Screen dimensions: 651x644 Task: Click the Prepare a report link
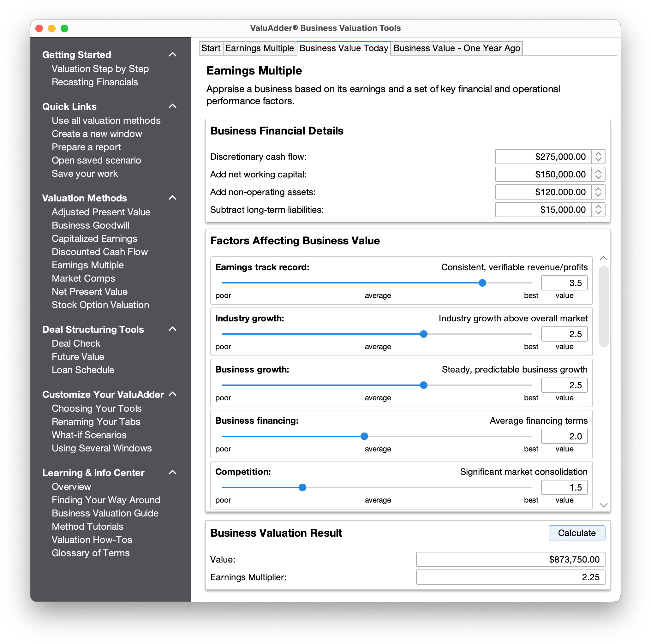[x=86, y=147]
